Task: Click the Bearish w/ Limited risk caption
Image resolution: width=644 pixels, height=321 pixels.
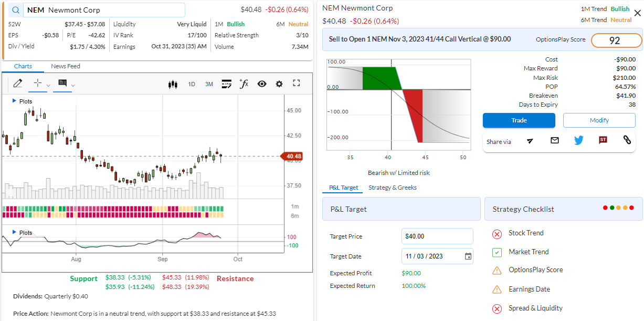Action: tap(399, 173)
